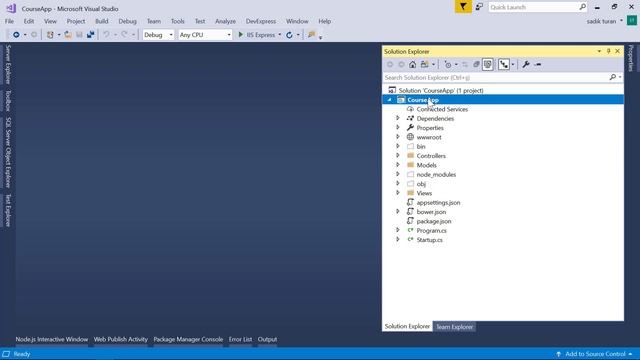Click the Solution Explorer Properties wrench icon

(526, 64)
